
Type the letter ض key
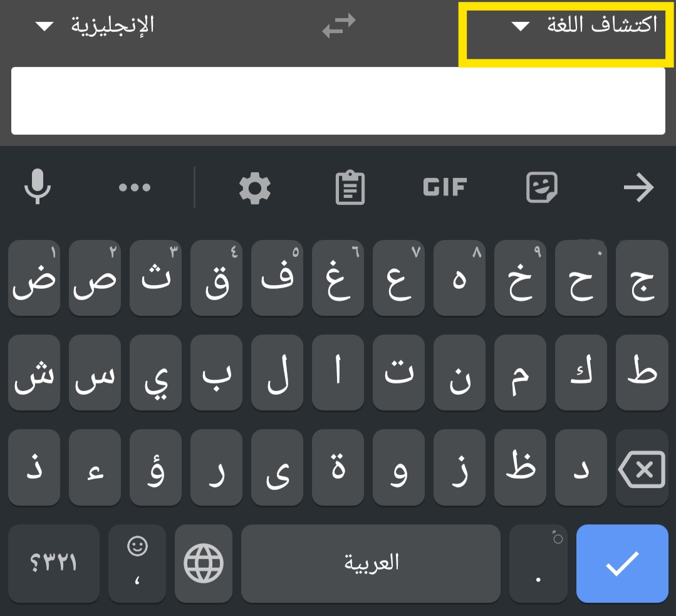click(34, 278)
